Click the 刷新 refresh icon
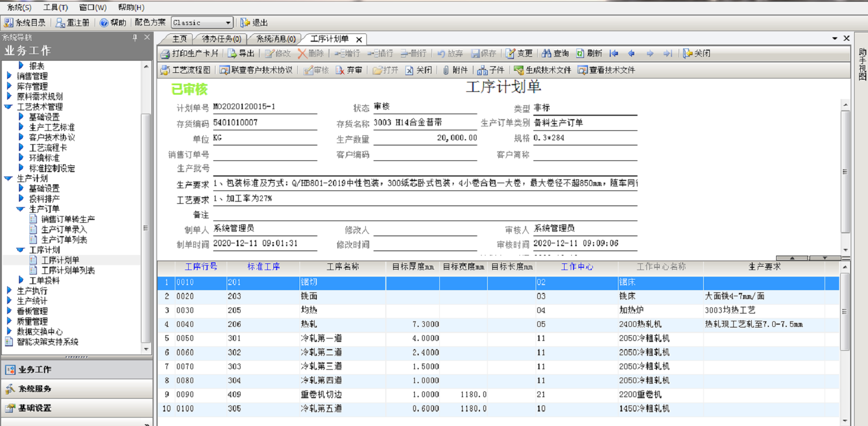 (580, 54)
